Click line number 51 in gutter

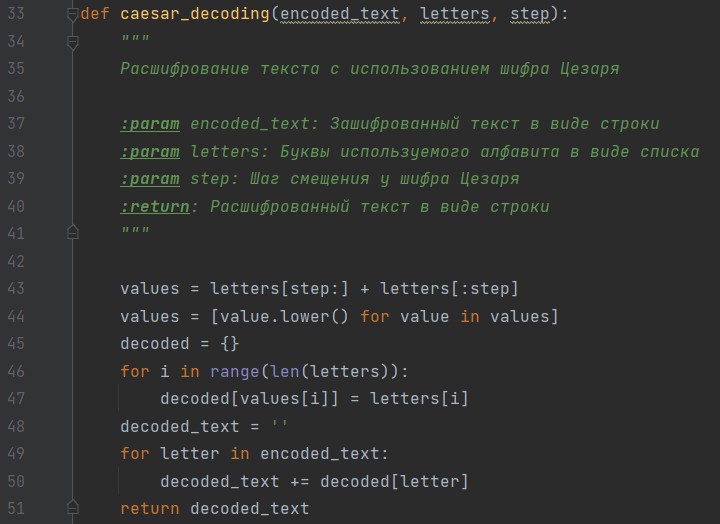(15, 508)
